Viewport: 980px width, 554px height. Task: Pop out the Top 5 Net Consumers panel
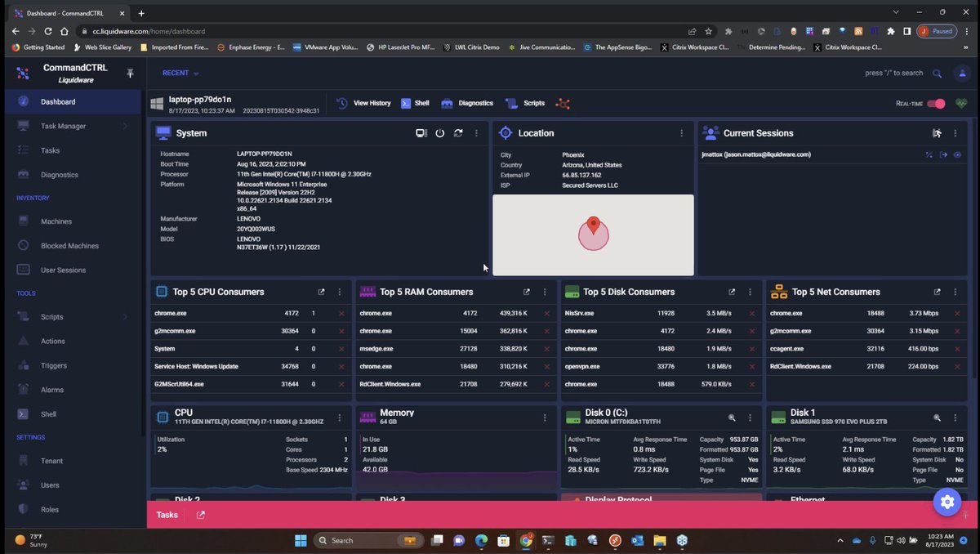click(937, 292)
